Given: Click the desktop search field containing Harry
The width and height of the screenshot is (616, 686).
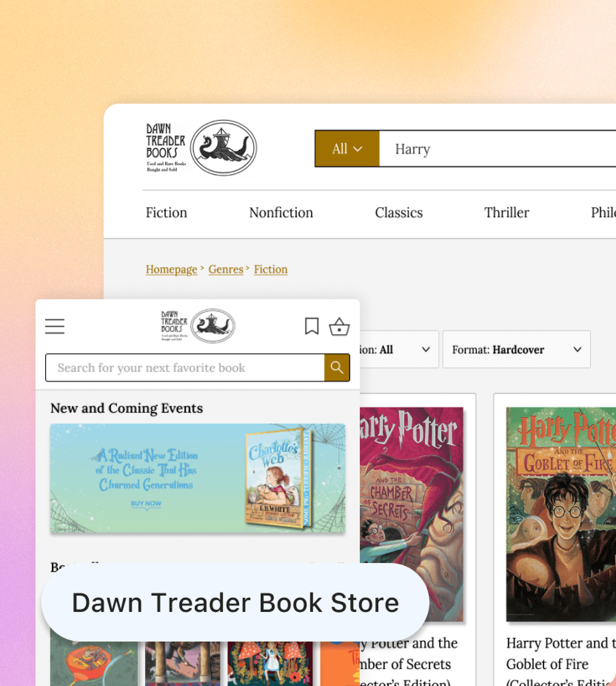Looking at the screenshot, I should coord(498,149).
